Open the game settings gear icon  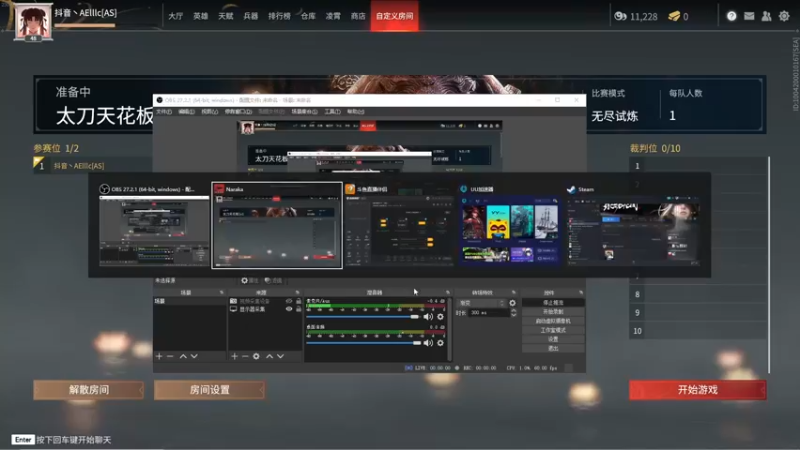point(784,16)
